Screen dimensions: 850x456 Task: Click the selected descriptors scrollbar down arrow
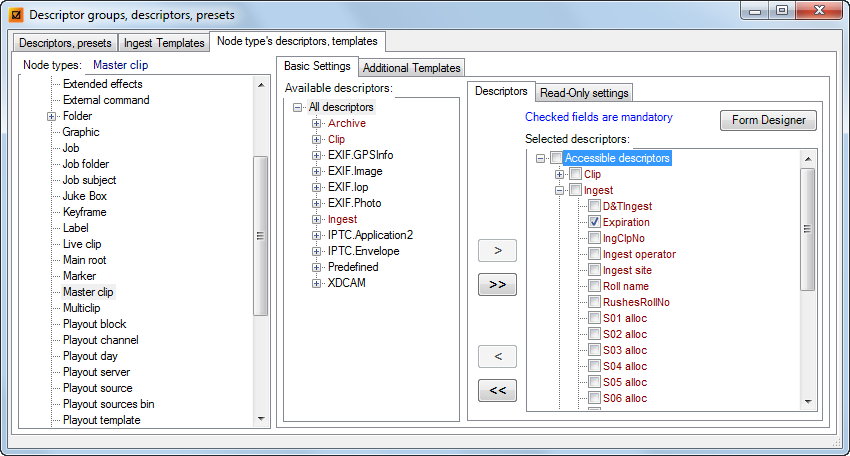(x=808, y=402)
